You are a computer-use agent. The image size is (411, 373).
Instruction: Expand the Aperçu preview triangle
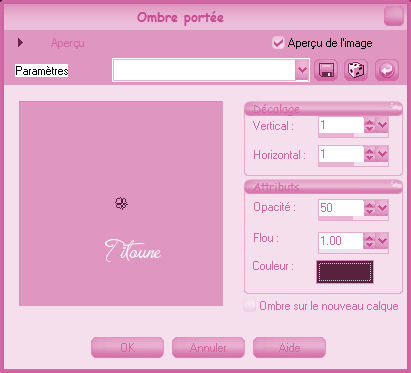tap(20, 43)
